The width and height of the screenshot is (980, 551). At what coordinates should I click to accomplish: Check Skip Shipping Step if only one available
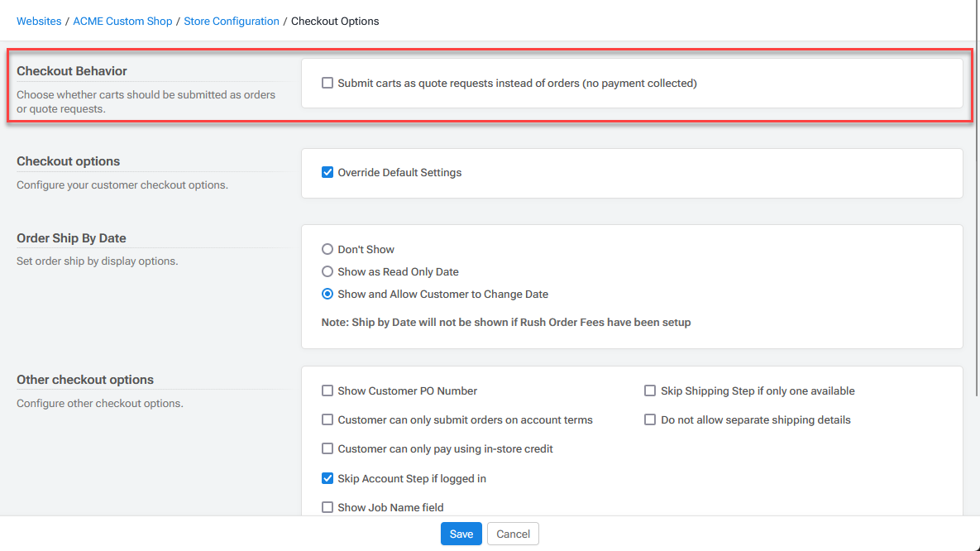[x=650, y=390]
